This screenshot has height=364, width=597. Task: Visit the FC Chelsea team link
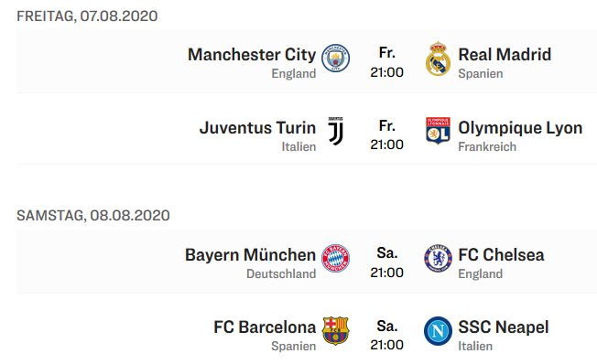(x=501, y=255)
